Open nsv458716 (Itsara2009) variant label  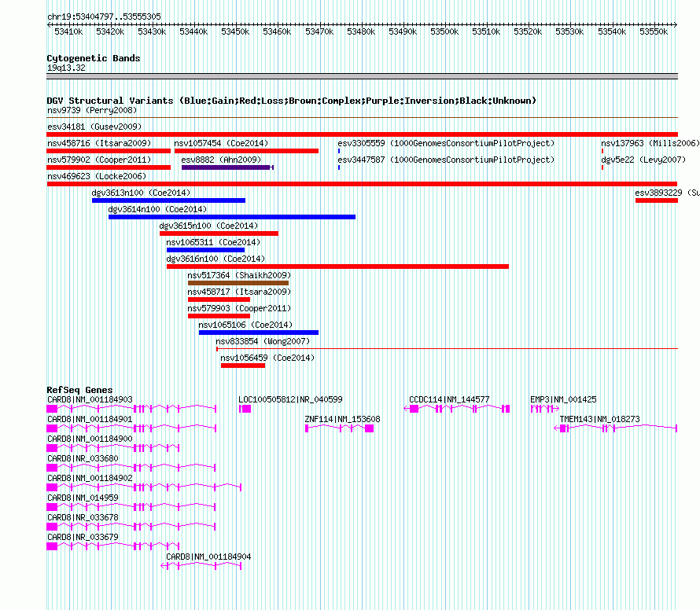pos(99,143)
